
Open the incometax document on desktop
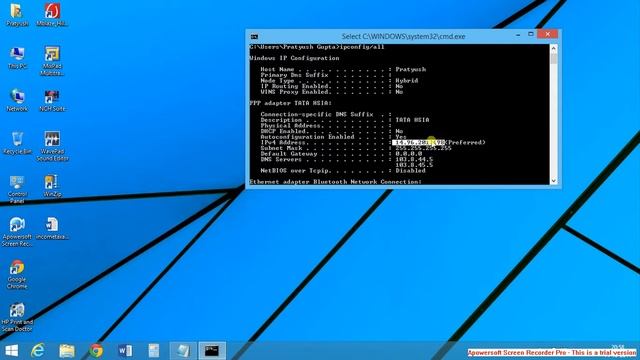(52, 228)
